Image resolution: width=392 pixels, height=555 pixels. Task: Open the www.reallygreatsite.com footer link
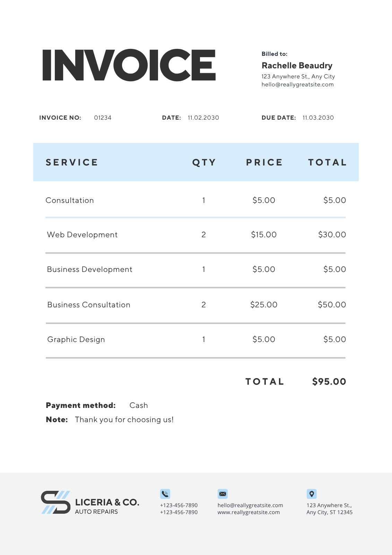click(x=249, y=512)
